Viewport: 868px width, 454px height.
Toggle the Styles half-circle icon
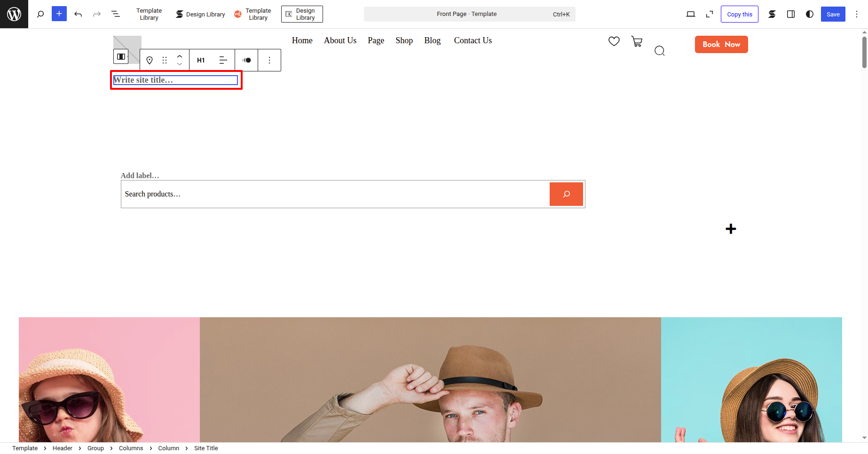(809, 14)
